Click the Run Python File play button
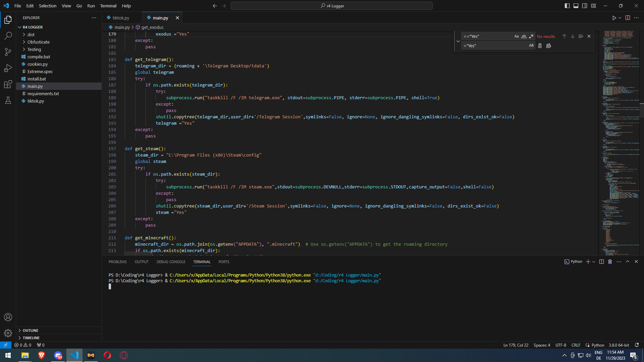 [614, 18]
